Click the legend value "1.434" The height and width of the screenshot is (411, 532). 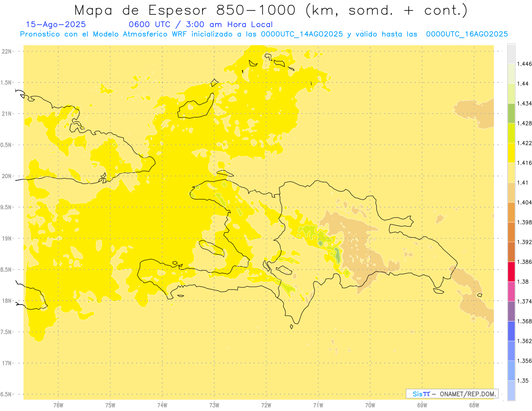pos(524,103)
